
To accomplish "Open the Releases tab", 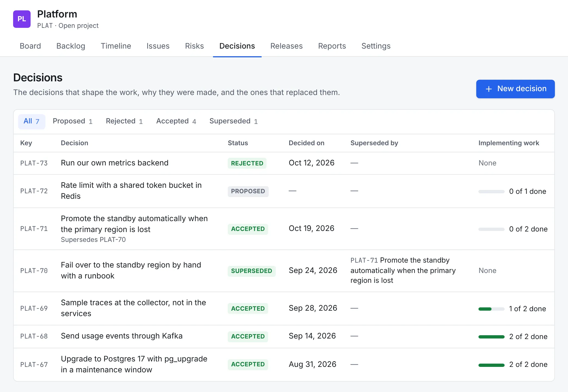I will [x=286, y=46].
